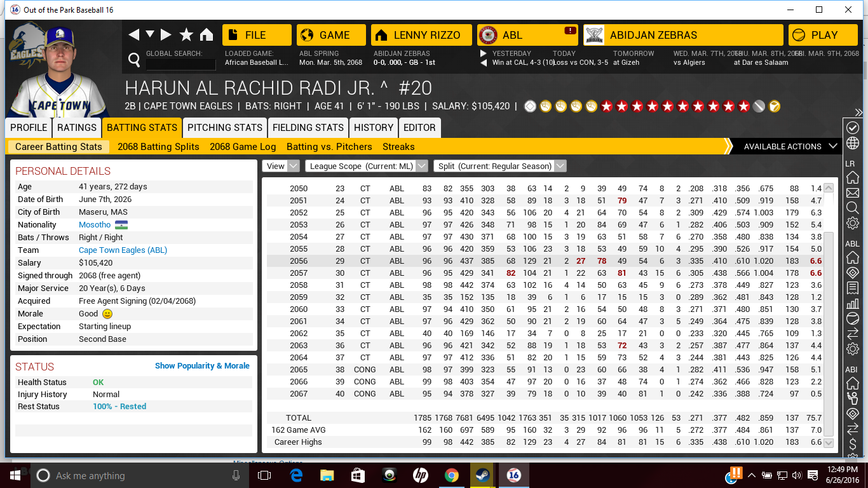This screenshot has height=488, width=868.
Task: Open the Cape Town Eagles (ABL) link
Action: pos(123,250)
